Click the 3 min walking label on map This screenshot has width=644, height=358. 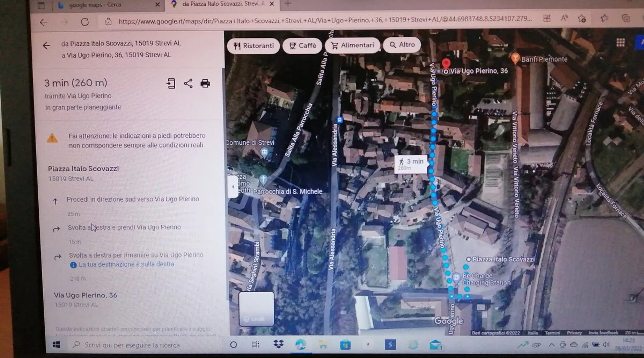[x=411, y=164]
